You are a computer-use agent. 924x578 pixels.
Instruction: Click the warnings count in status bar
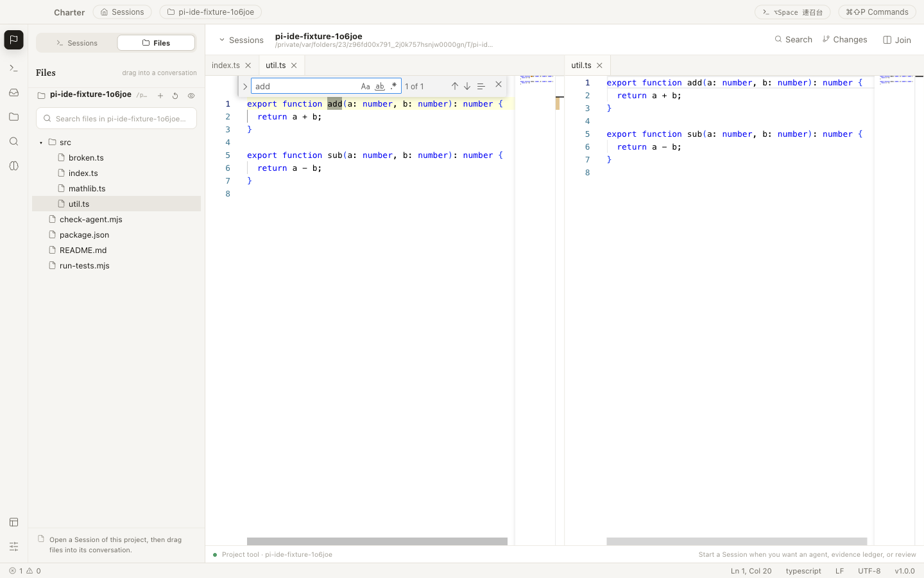click(33, 571)
